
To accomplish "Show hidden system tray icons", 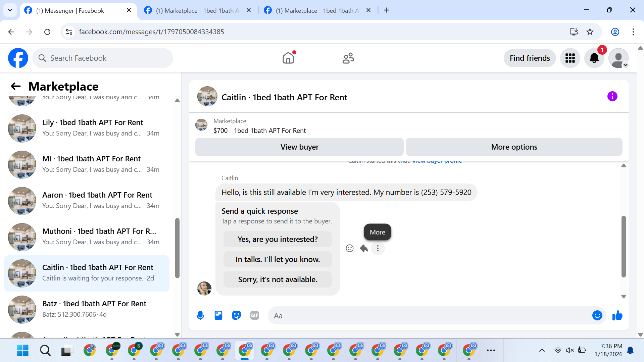I will point(542,351).
